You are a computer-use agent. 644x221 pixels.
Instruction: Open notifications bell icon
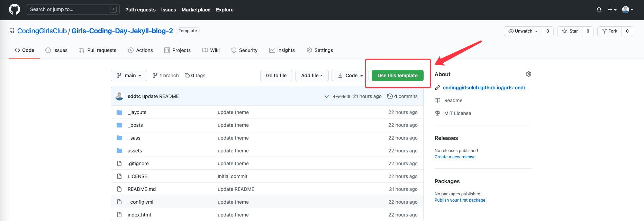pos(599,10)
